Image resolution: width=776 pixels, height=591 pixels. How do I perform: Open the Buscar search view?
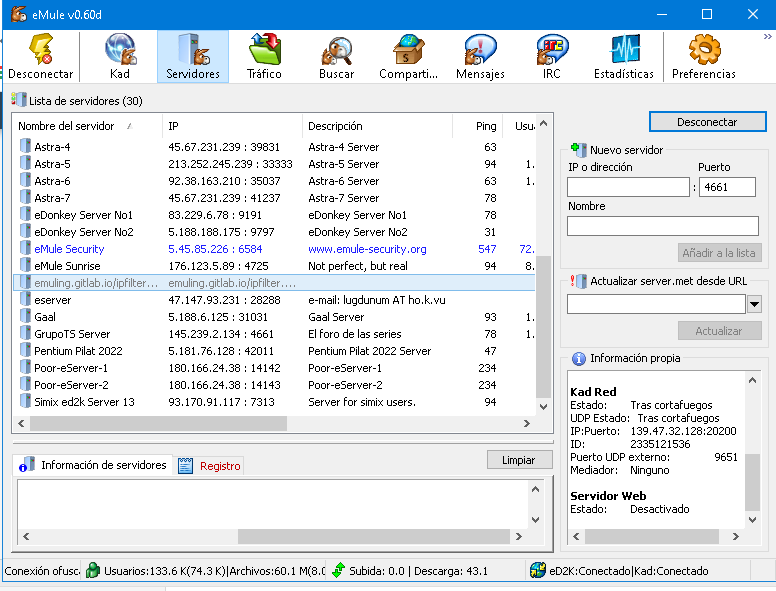(337, 56)
